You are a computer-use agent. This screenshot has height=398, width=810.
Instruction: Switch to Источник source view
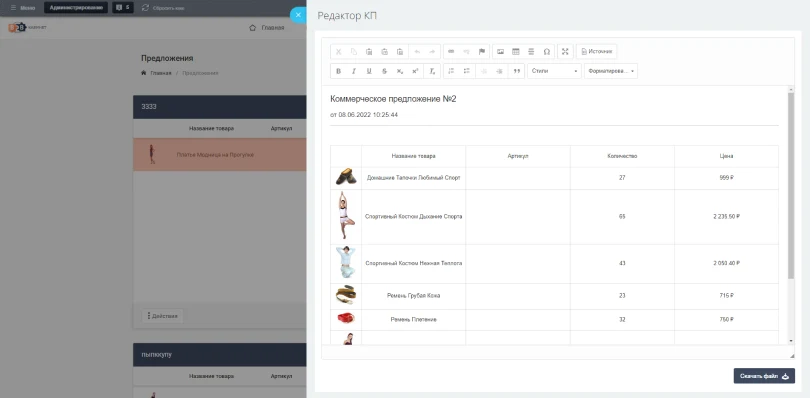[x=597, y=52]
